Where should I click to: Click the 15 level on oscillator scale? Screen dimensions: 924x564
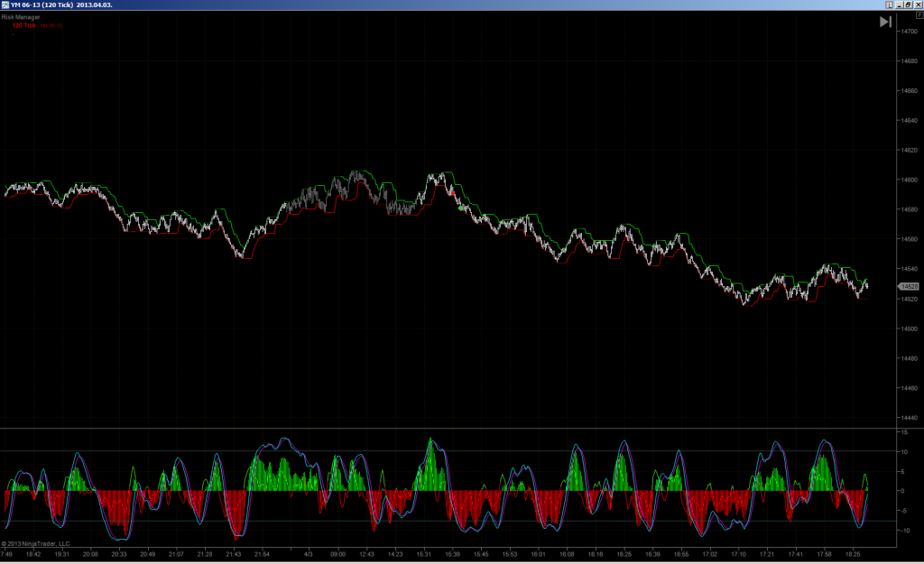[904, 432]
